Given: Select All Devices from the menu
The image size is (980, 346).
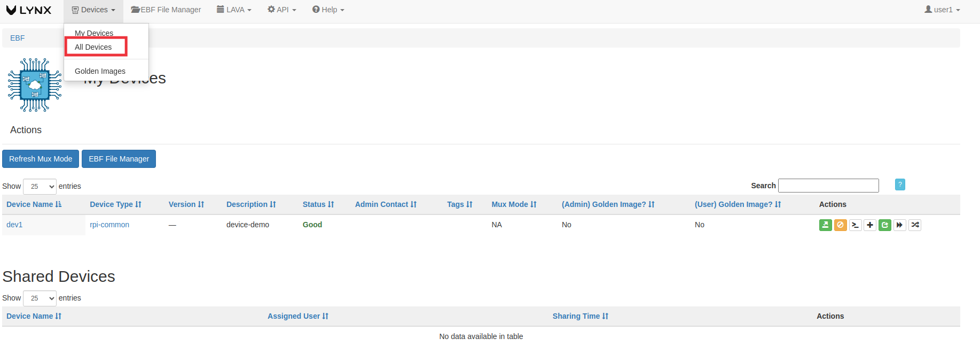Looking at the screenshot, I should [93, 47].
